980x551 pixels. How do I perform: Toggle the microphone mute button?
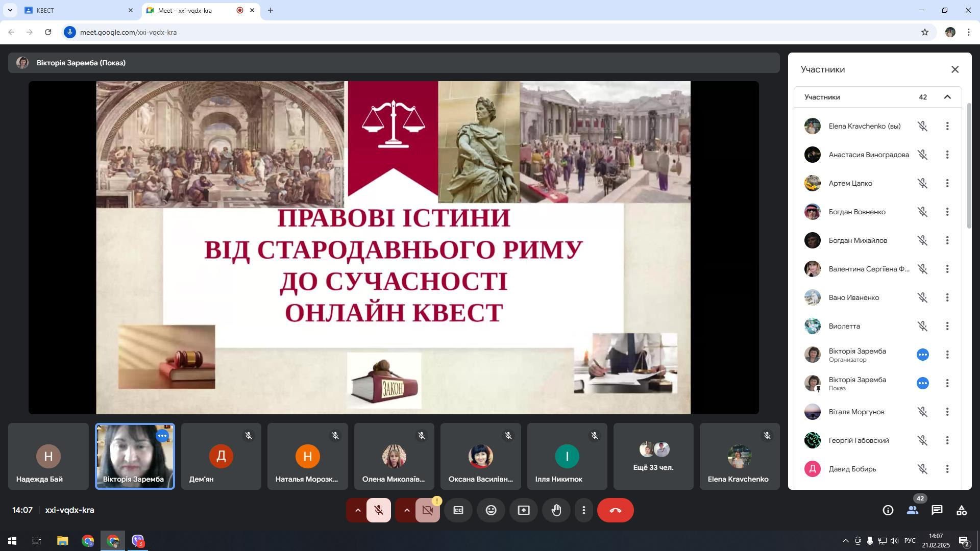[x=379, y=510]
